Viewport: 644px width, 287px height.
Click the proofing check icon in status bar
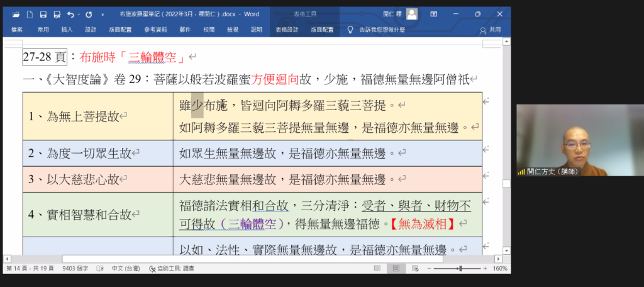click(x=100, y=269)
